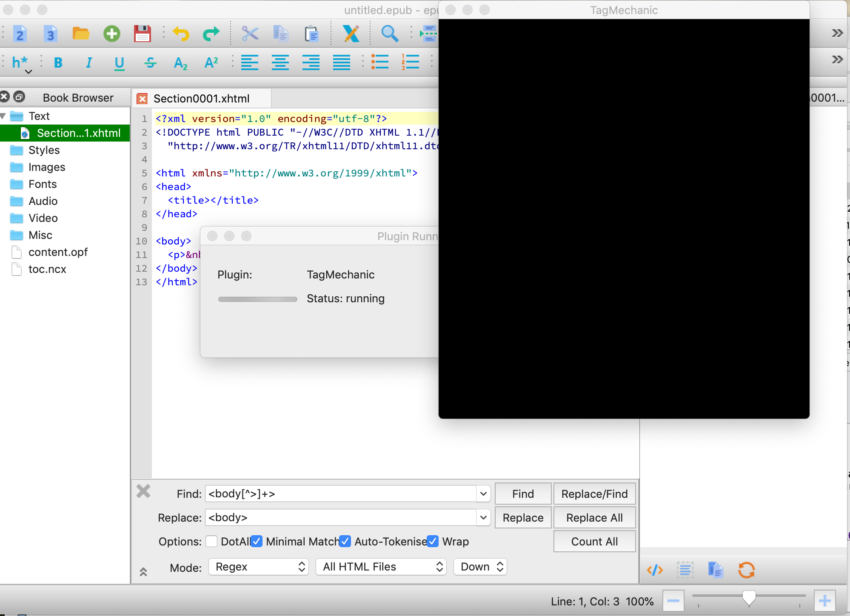Click the green Add New File icon
This screenshot has height=616, width=850.
(x=111, y=34)
